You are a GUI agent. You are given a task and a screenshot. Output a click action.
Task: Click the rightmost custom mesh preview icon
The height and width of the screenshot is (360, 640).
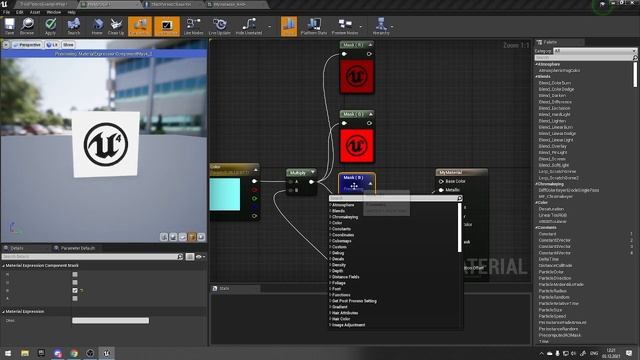[x=201, y=237]
